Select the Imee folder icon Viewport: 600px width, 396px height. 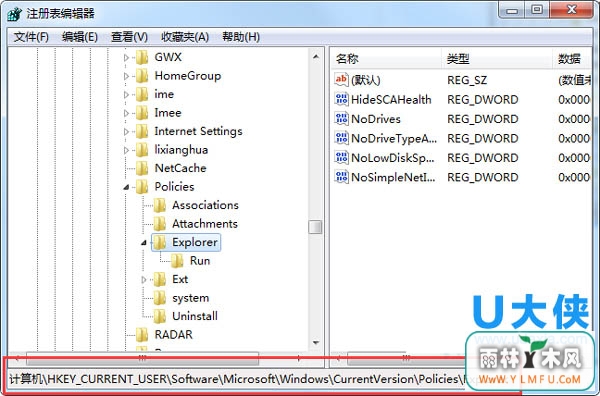(x=142, y=113)
